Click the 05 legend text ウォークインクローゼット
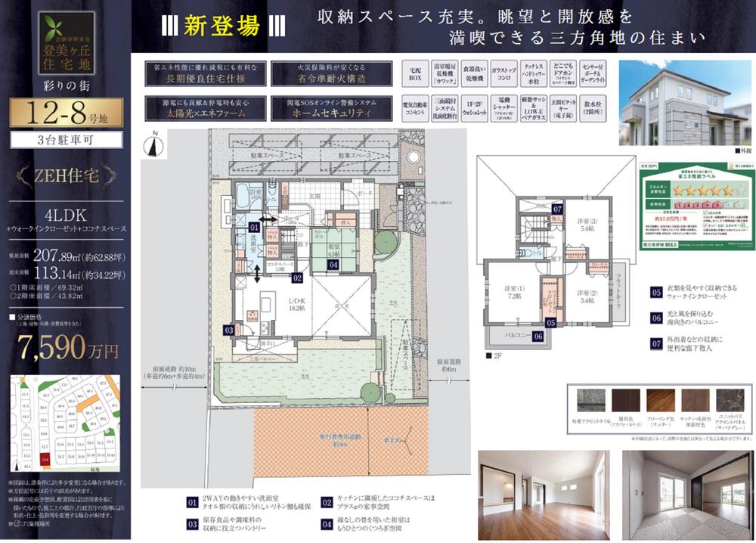This screenshot has width=756, height=543. coord(702,292)
